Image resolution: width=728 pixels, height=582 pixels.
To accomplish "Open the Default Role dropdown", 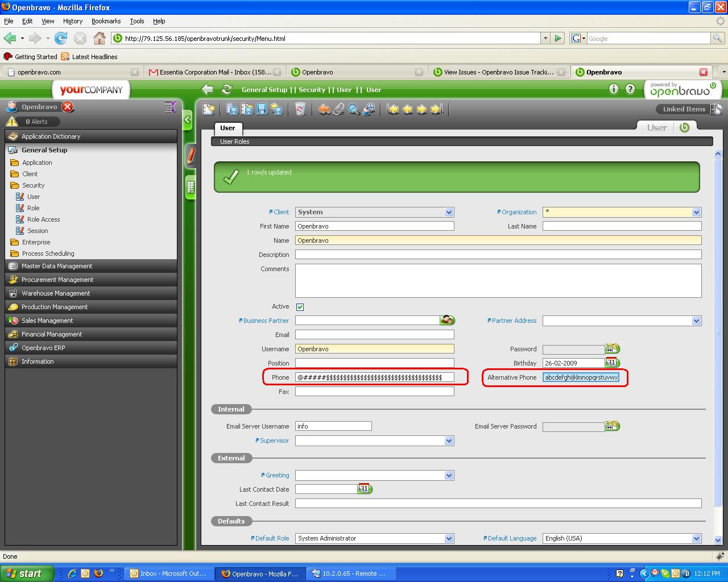I will [449, 538].
